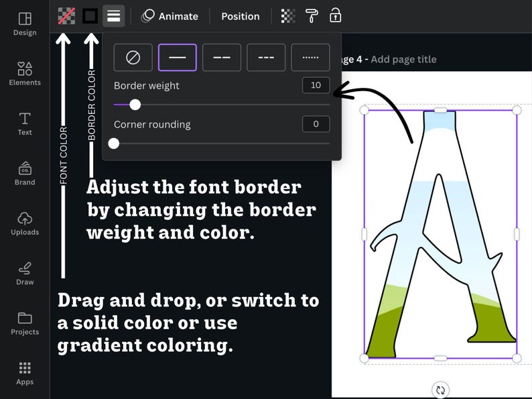Click the top-left corner resize handle of the selection
This screenshot has width=532, height=399.
click(x=364, y=110)
